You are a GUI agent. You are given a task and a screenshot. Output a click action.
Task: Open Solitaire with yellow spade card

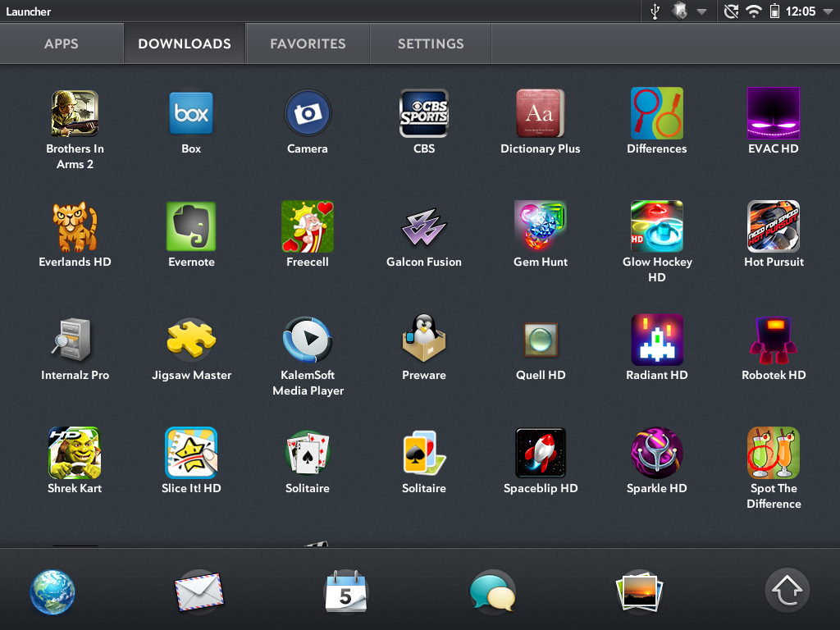pyautogui.click(x=424, y=453)
